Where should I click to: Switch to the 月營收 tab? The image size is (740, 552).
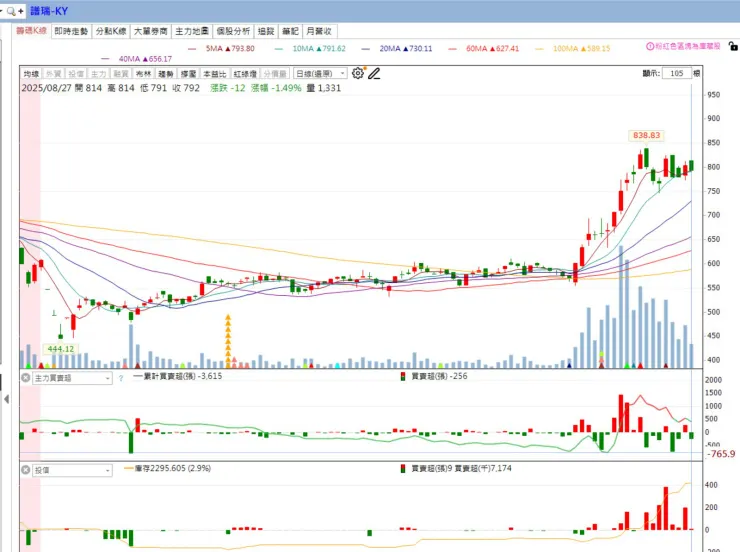tap(319, 31)
